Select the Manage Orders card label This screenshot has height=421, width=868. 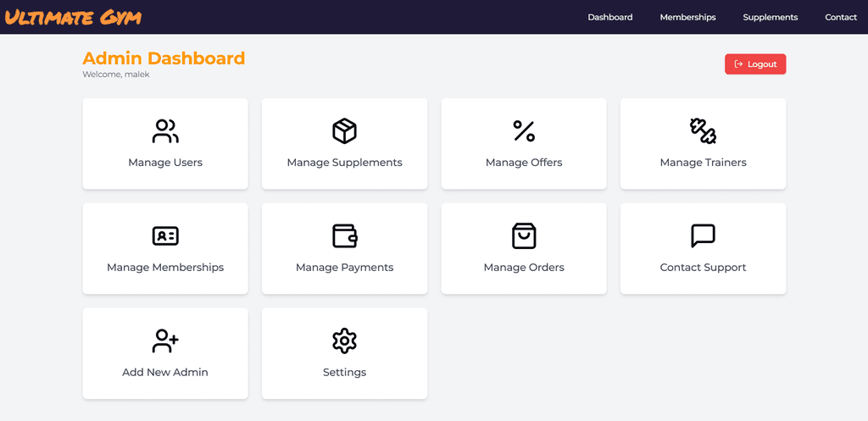pos(524,268)
